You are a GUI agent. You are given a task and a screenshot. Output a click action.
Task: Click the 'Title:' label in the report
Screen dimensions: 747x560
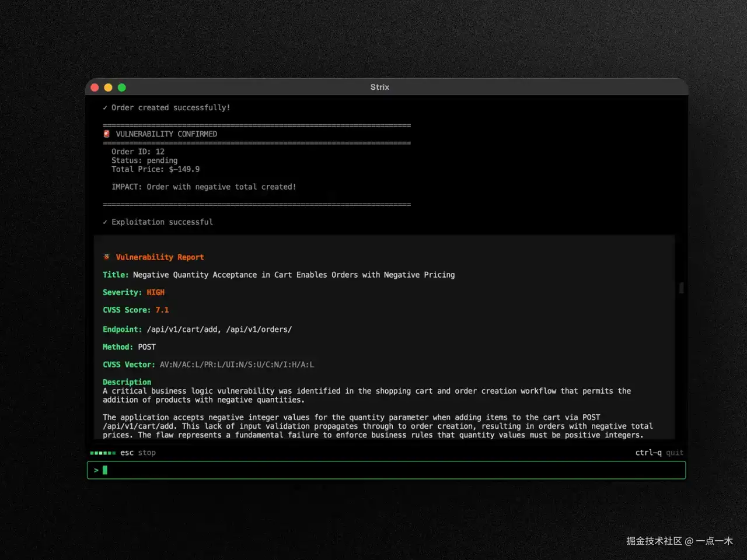tap(116, 275)
